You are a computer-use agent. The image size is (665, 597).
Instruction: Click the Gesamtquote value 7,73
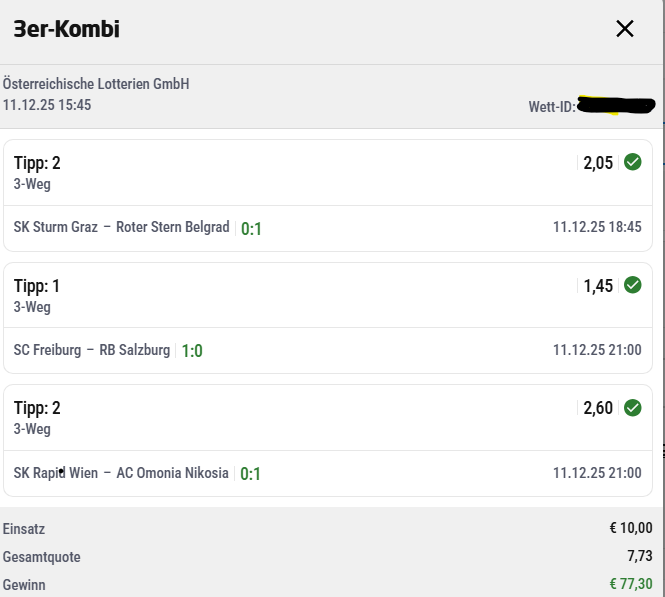click(639, 557)
